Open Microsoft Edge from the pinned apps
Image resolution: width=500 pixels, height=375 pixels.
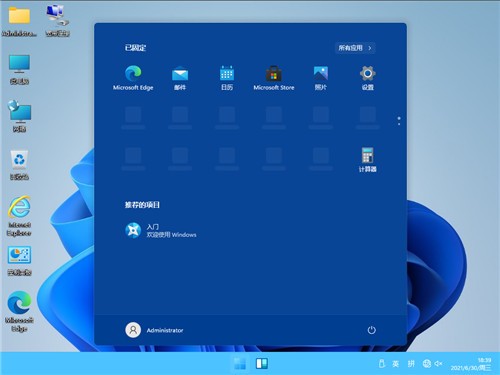click(x=133, y=78)
